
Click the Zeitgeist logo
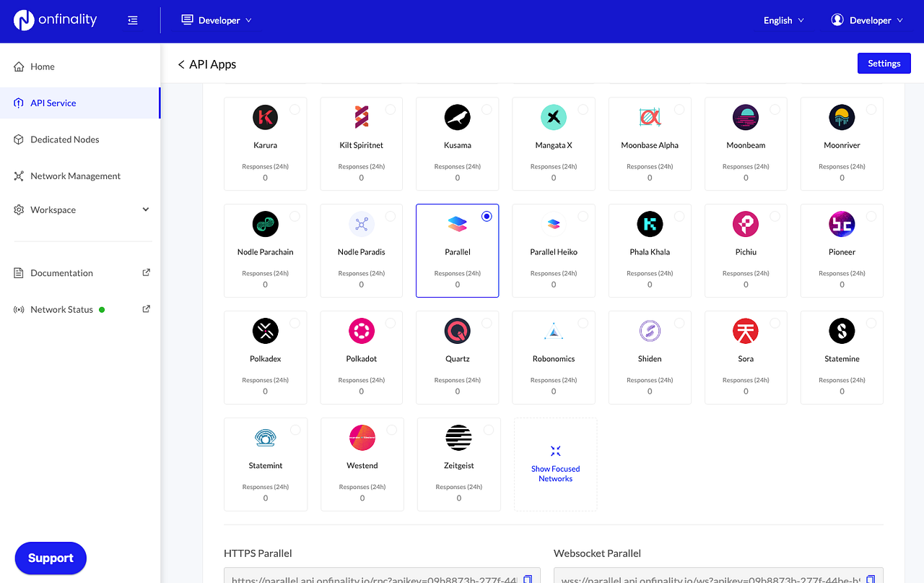pyautogui.click(x=458, y=438)
